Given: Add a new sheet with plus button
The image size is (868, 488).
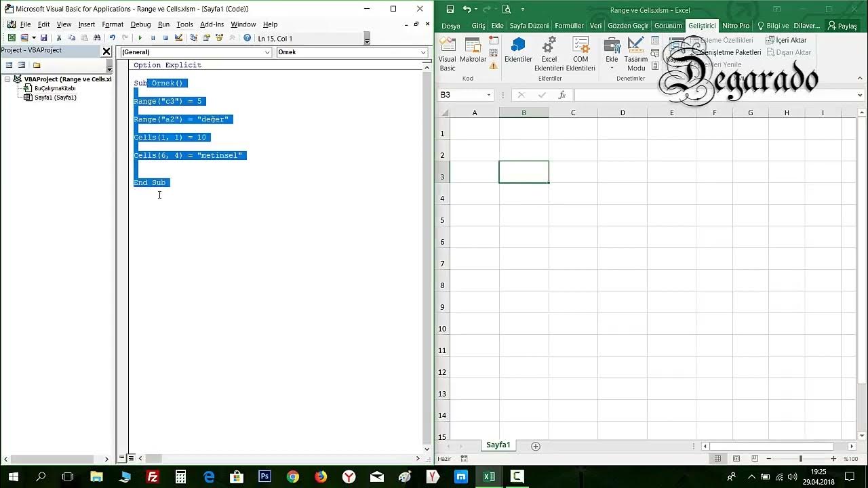Looking at the screenshot, I should click(x=536, y=446).
